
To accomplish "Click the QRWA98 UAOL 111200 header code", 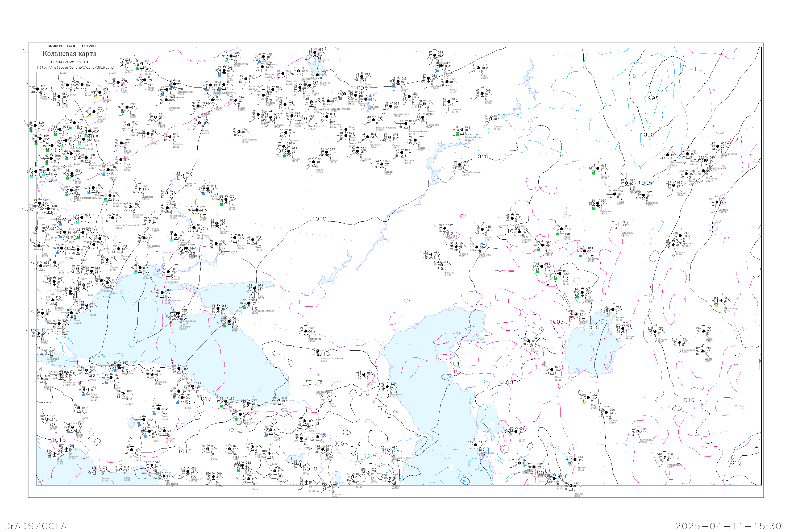I will pos(72,46).
